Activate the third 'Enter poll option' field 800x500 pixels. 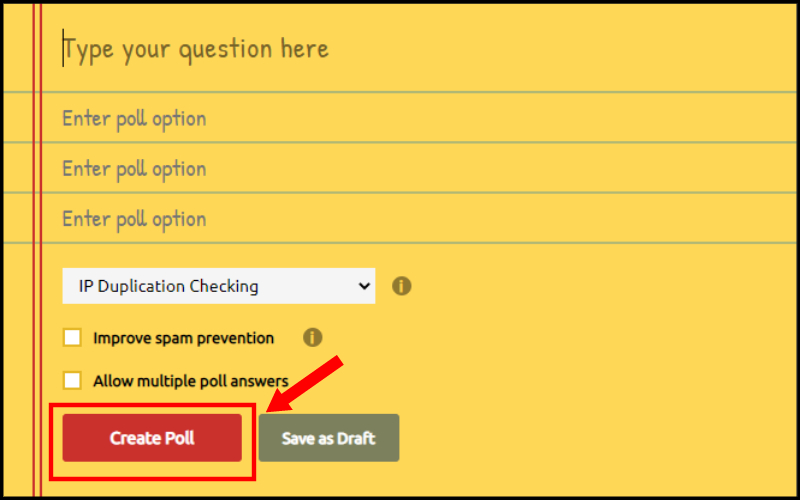click(x=418, y=218)
